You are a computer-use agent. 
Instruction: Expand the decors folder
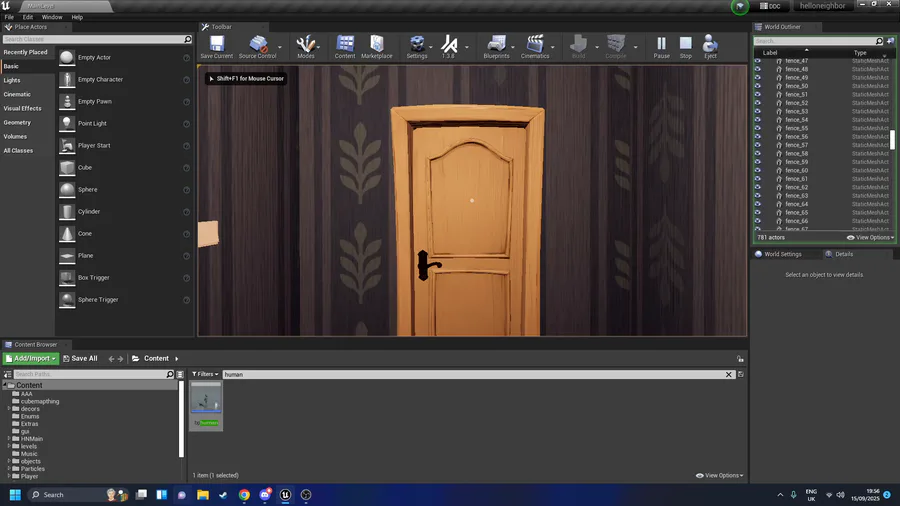tap(9, 409)
